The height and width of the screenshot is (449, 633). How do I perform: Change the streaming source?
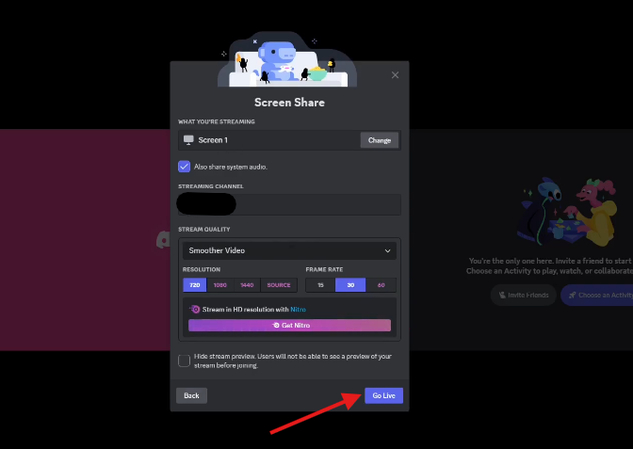379,140
